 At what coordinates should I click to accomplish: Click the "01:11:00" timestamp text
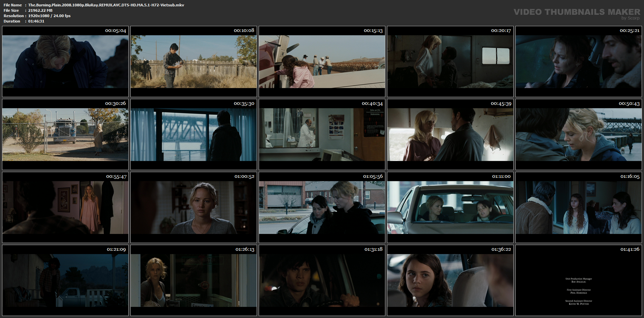coord(501,176)
